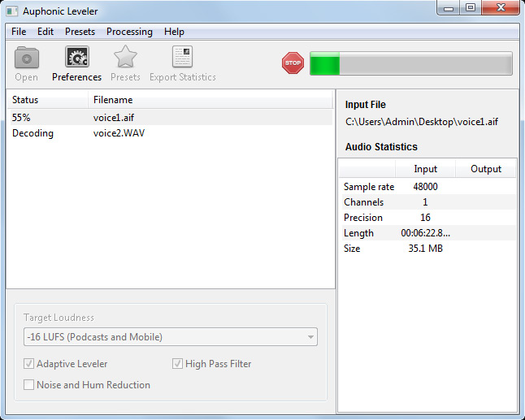Click the Filename column header
This screenshot has width=525, height=420.
pyautogui.click(x=210, y=100)
